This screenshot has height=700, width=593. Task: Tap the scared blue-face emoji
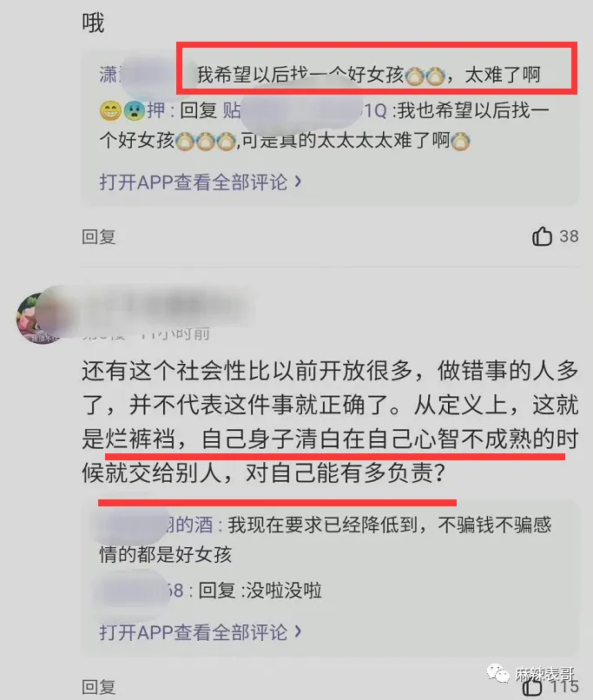click(x=135, y=110)
